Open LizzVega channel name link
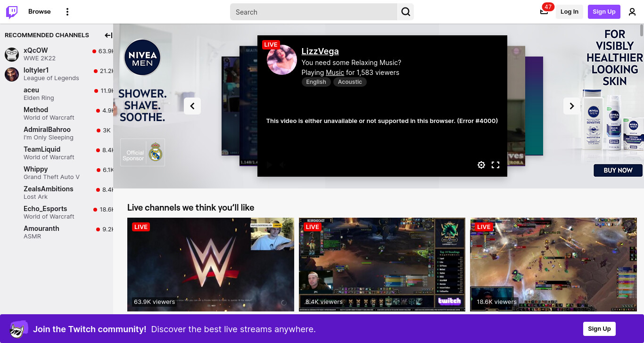The image size is (644, 343). (320, 51)
